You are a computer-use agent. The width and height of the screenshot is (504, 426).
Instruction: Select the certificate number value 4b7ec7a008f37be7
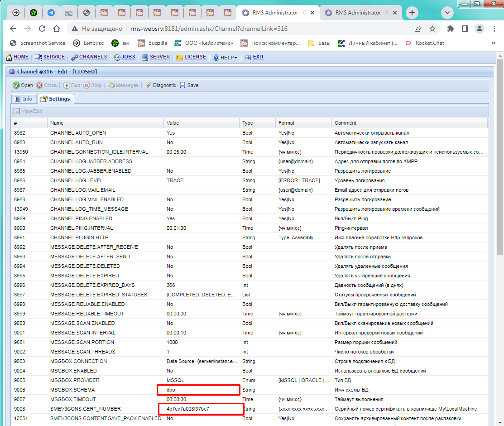[x=188, y=409]
